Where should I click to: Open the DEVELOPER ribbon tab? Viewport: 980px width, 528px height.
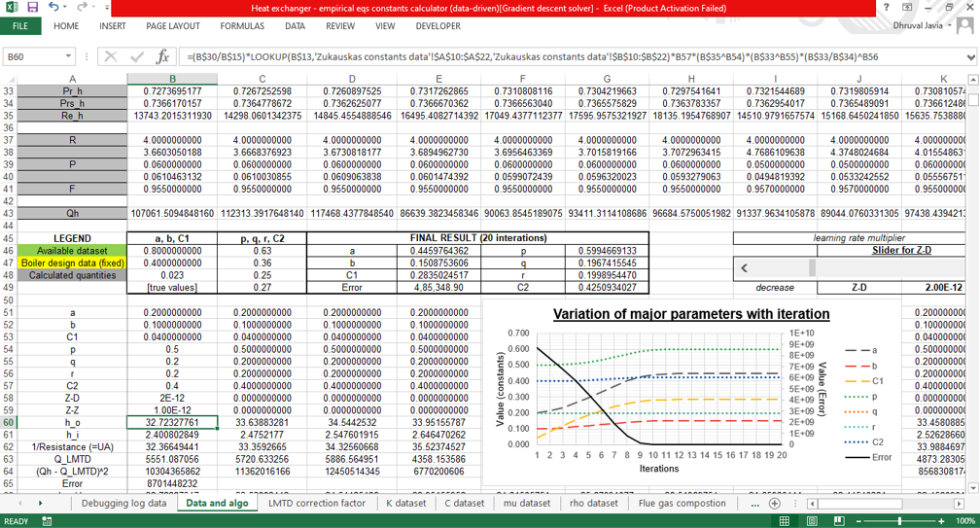coord(438,25)
